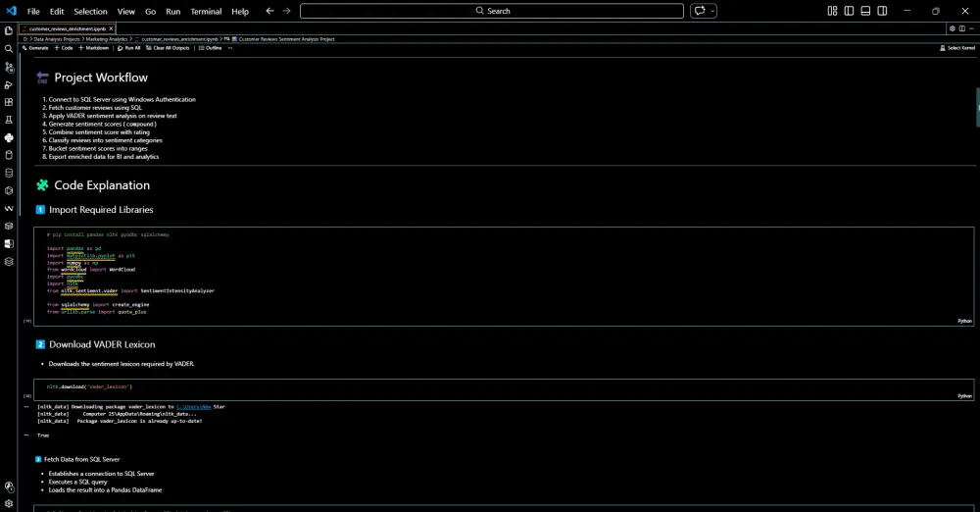Click Generate in notebook toolbar
Screen dimensions: 980x512
[35, 48]
